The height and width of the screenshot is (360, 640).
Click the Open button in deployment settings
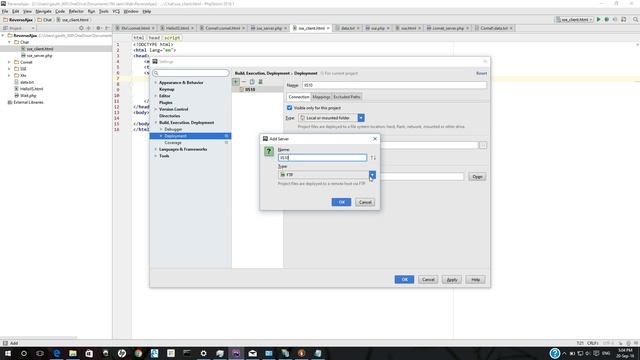[x=477, y=177]
